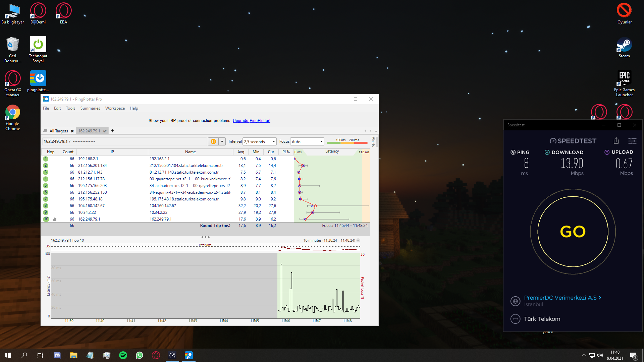
Task: Expand the 10 minutes timeline range dropdown
Action: [358, 240]
